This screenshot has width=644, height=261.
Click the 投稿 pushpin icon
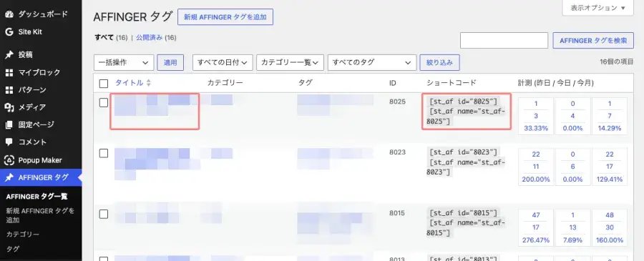(x=9, y=54)
